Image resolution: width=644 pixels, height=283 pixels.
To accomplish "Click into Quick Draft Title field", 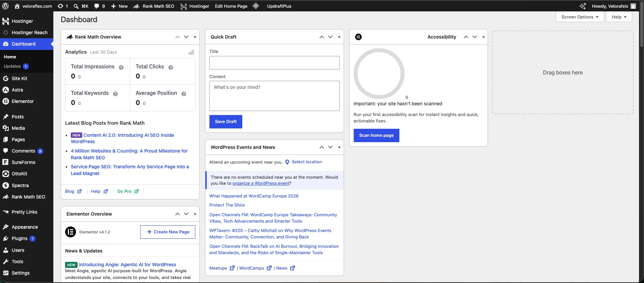I will coord(275,63).
